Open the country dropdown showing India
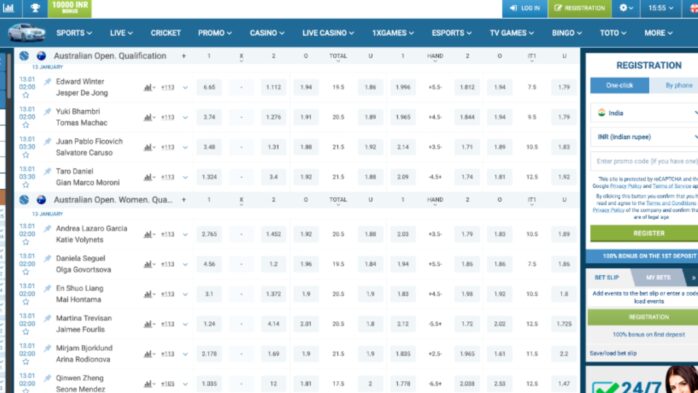Screen dimensions: 698x393 point(645,113)
